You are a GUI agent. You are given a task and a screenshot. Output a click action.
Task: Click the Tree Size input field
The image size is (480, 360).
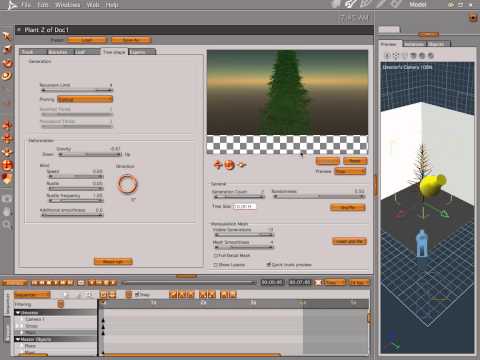(x=244, y=207)
